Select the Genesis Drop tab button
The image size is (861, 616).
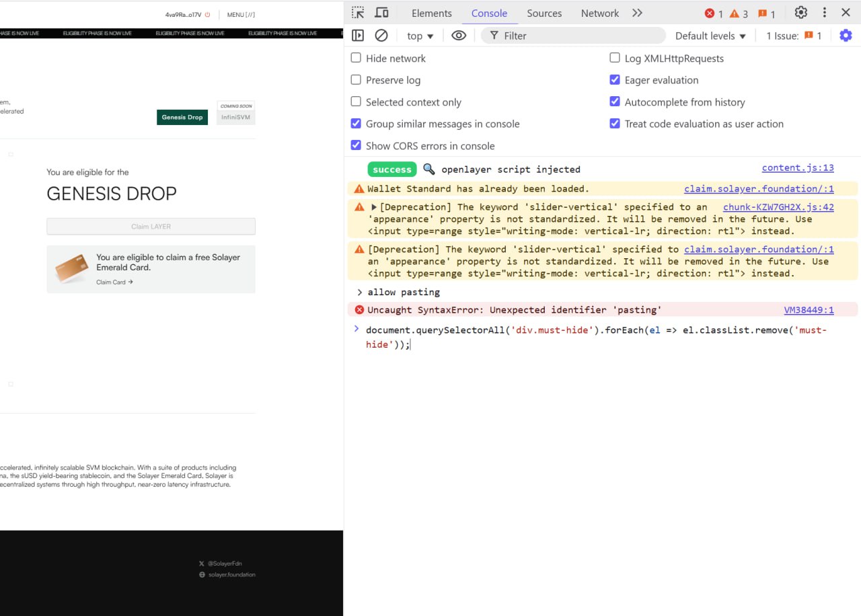point(182,117)
